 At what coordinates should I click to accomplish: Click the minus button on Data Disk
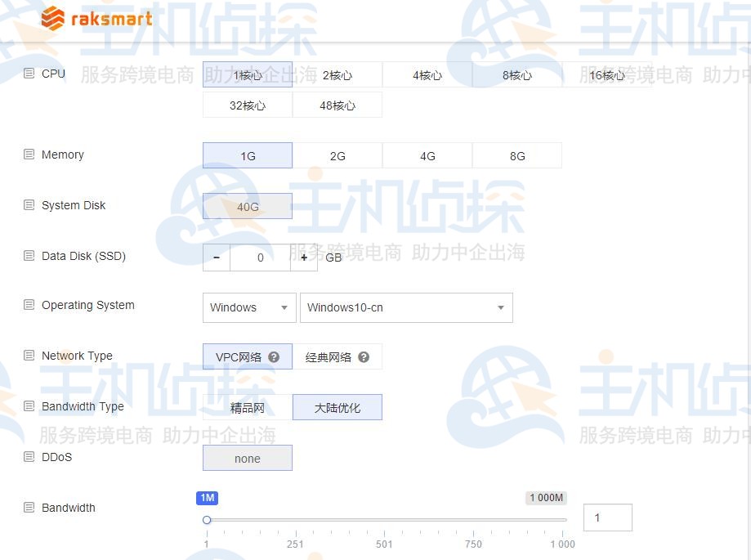[x=216, y=257]
